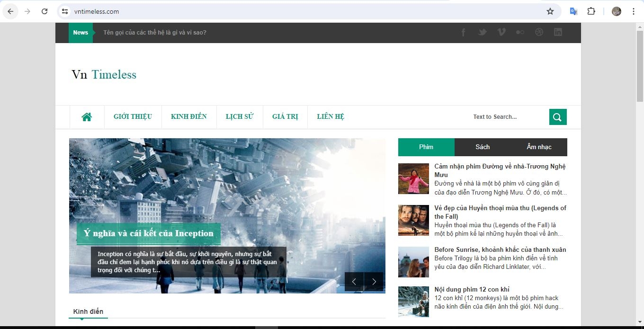644x329 pixels.
Task: Show next slide with right arrow
Action: [x=374, y=282]
